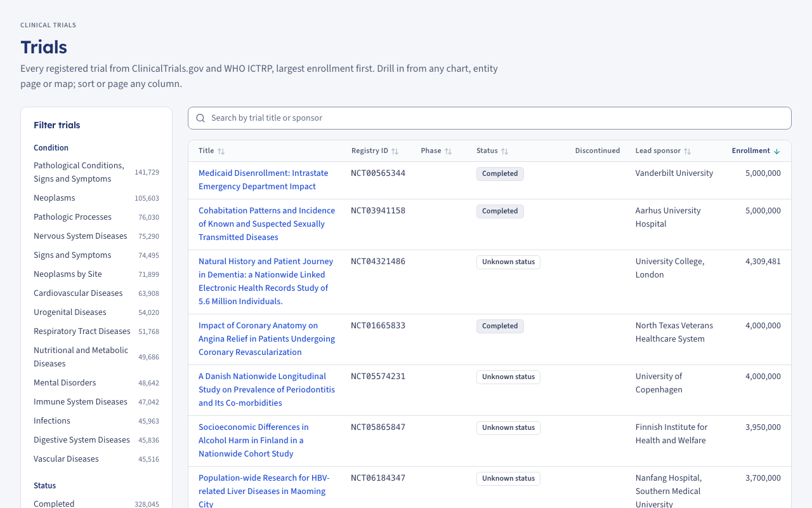Click the Aarhus University Hospital sponsor cell
The width and height of the screenshot is (812, 508).
click(x=668, y=217)
